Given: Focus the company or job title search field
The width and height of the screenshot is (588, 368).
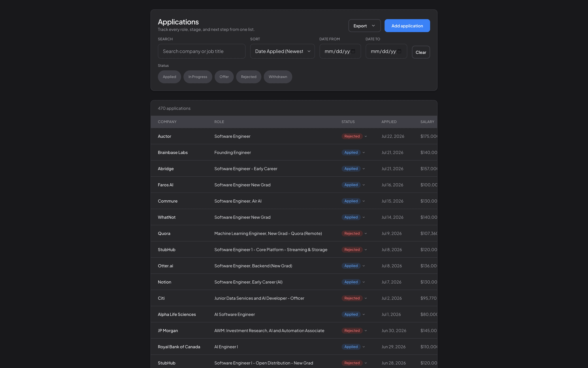Looking at the screenshot, I should [x=201, y=51].
